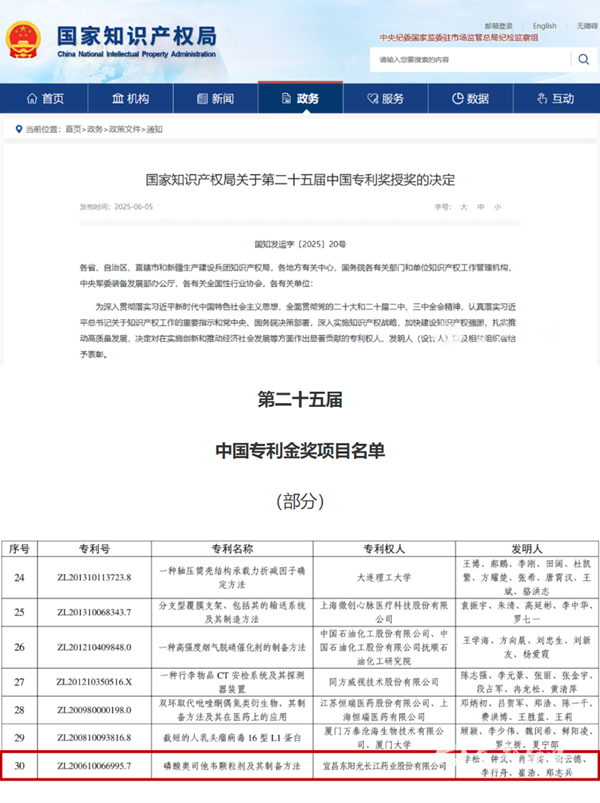
Task: Click the 专利号 column header
Action: point(94,549)
